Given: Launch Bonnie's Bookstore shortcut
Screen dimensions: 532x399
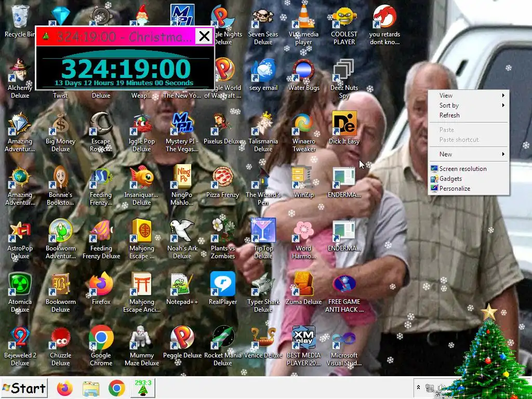Looking at the screenshot, I should click(x=60, y=185).
